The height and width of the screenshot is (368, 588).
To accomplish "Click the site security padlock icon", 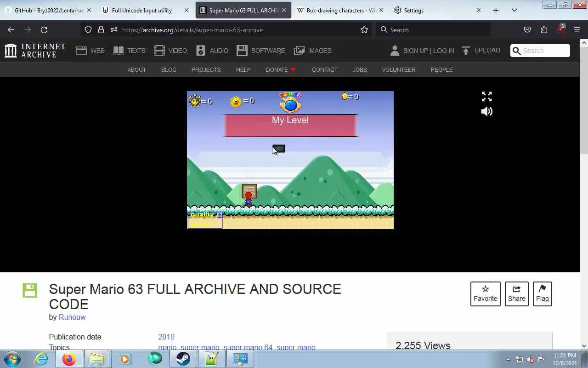I will pos(101,30).
